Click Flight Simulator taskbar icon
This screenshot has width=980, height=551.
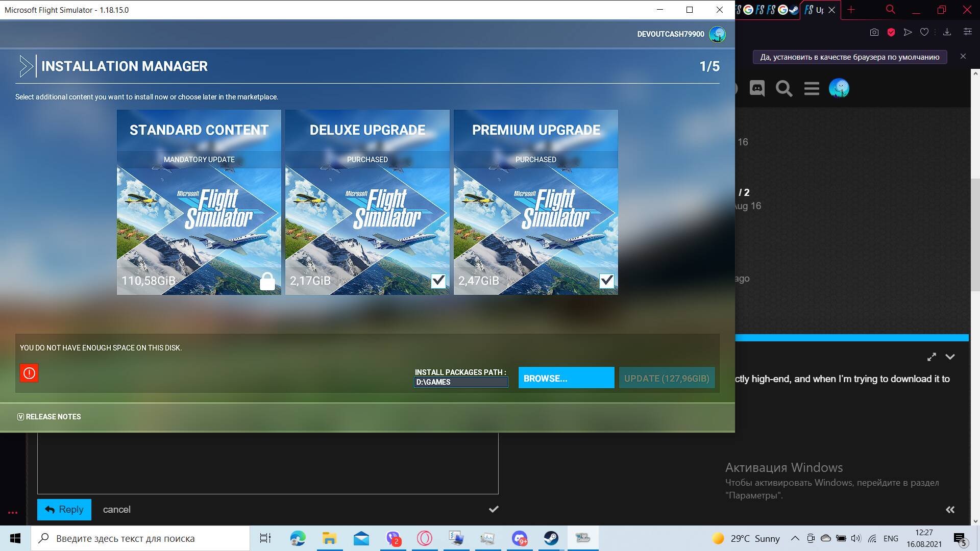tap(583, 538)
